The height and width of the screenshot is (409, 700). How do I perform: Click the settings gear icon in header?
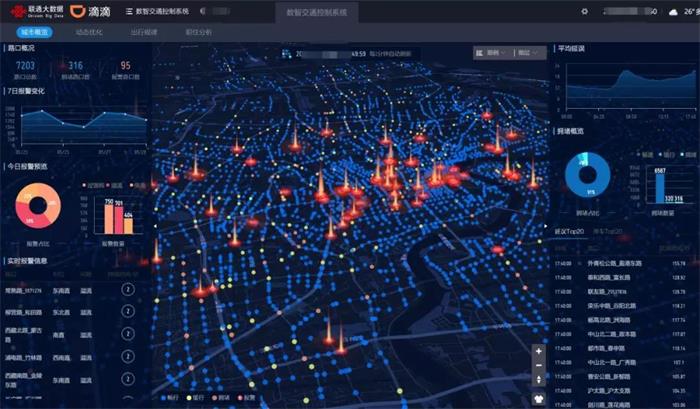coord(585,12)
